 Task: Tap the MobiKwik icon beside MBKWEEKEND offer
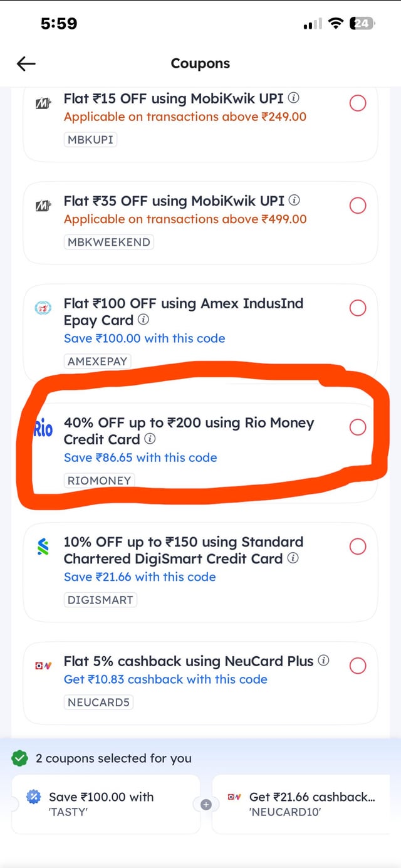[x=42, y=205]
